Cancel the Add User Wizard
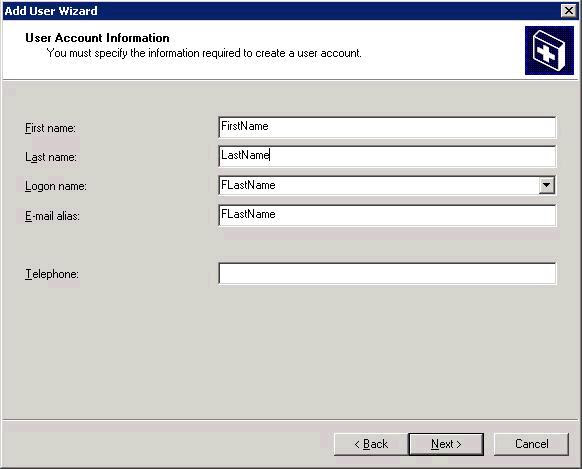The image size is (582, 469). pos(532,444)
